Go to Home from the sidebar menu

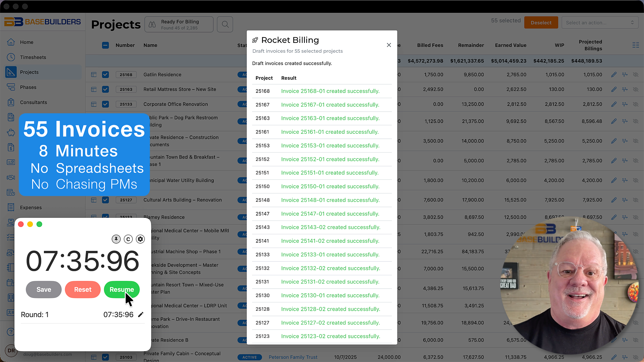point(26,42)
